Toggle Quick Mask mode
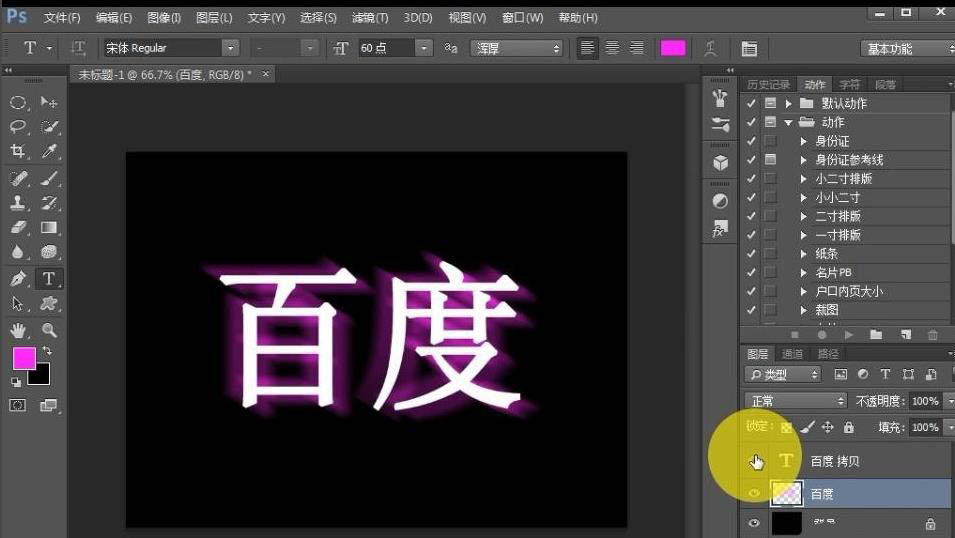The height and width of the screenshot is (538, 955). [18, 405]
